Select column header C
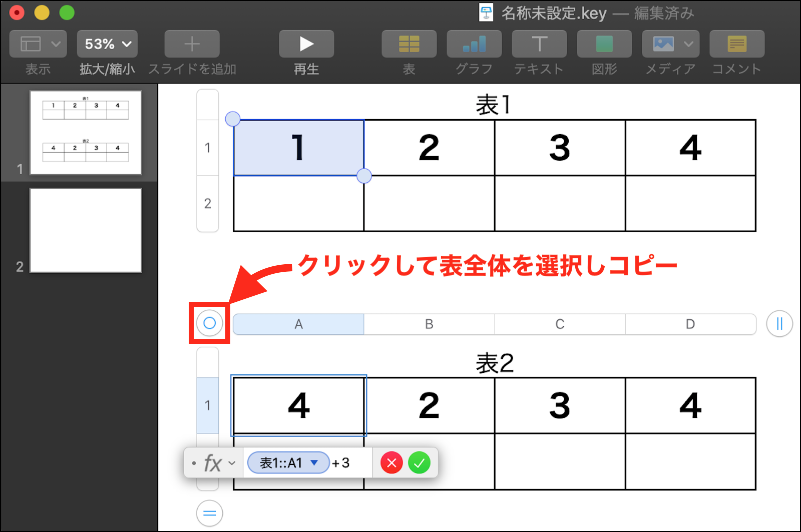 560,324
